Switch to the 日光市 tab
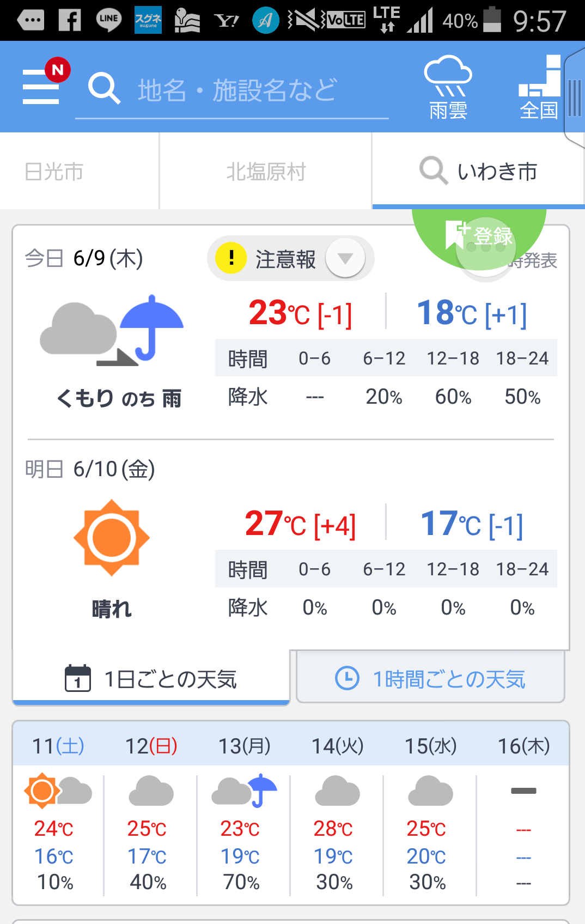This screenshot has height=924, width=585. point(54,172)
